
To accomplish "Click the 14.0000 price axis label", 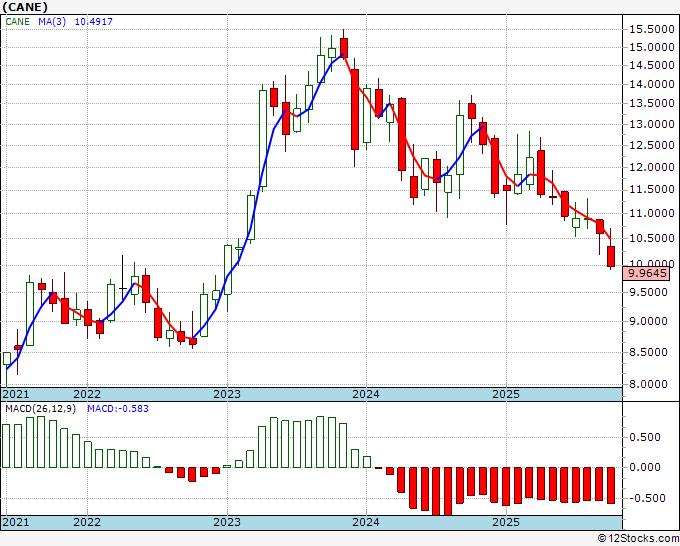I will (652, 84).
